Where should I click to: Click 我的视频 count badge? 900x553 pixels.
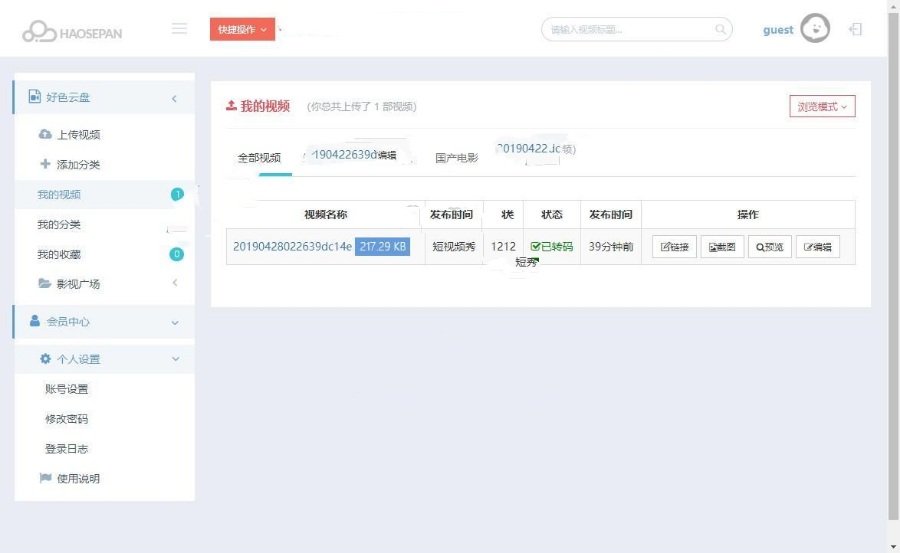177,194
